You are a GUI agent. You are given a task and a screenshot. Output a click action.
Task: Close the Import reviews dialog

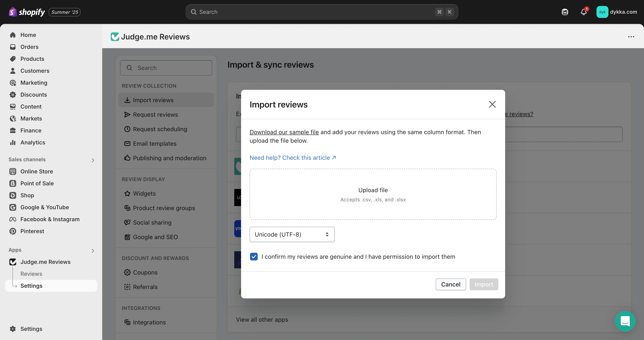(x=492, y=104)
